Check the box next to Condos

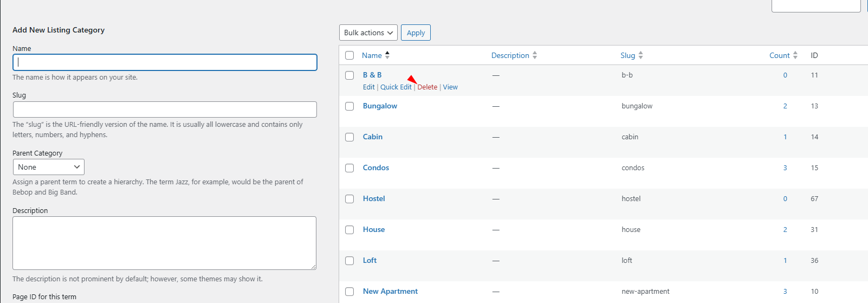(349, 168)
